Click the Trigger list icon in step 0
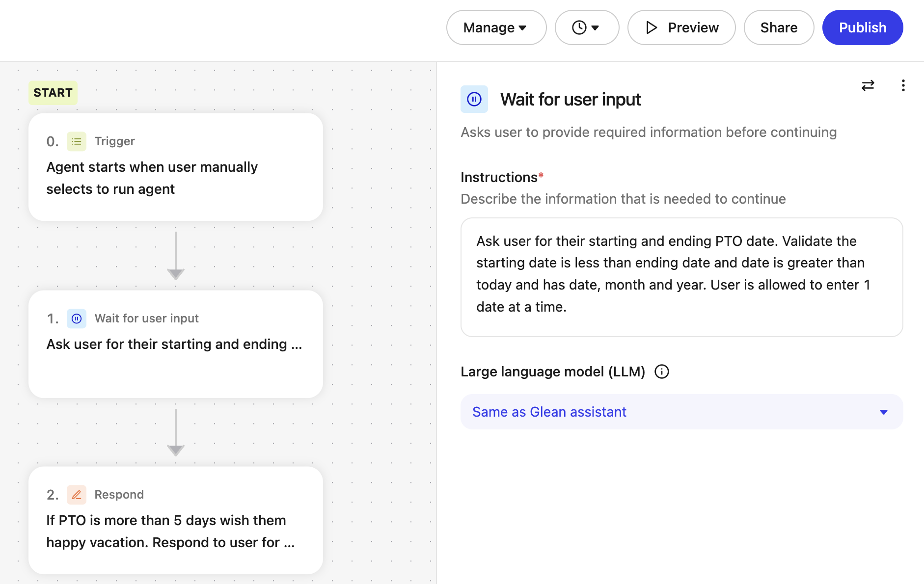The image size is (924, 584). click(76, 142)
